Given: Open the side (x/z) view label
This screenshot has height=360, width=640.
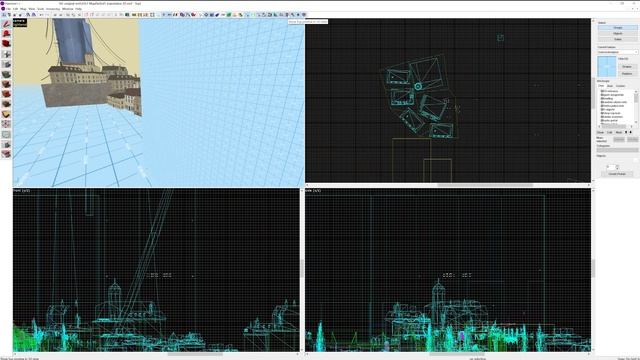Looking at the screenshot, I should tap(313, 191).
